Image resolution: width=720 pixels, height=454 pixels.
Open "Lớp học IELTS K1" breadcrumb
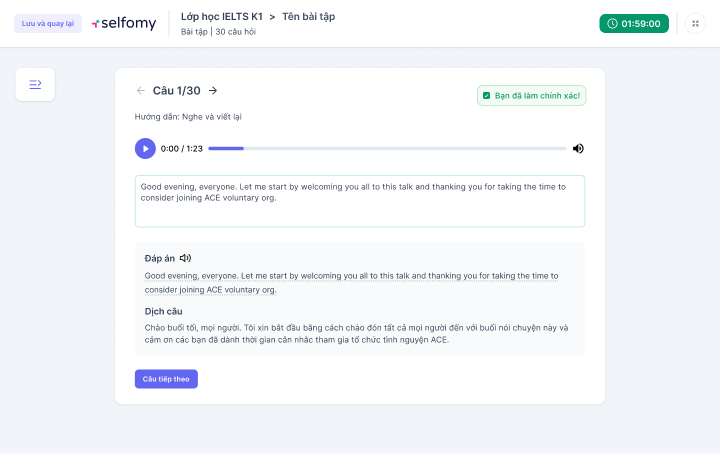point(222,17)
